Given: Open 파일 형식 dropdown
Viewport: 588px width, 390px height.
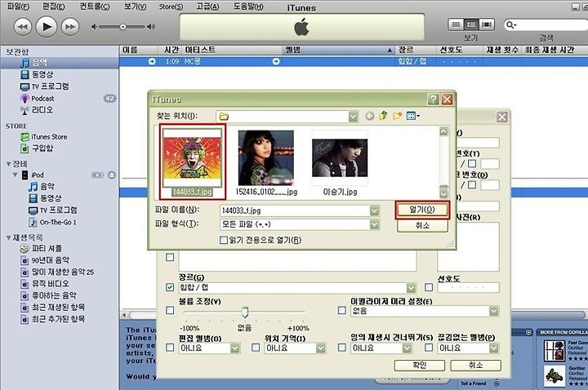Looking at the screenshot, I should point(374,224).
